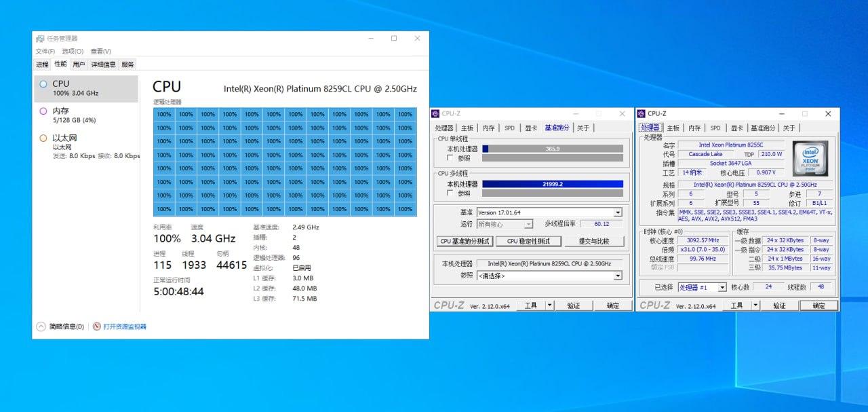Click the Task Manager title bar app icon
Screen dimensions: 868x412
pos(40,39)
